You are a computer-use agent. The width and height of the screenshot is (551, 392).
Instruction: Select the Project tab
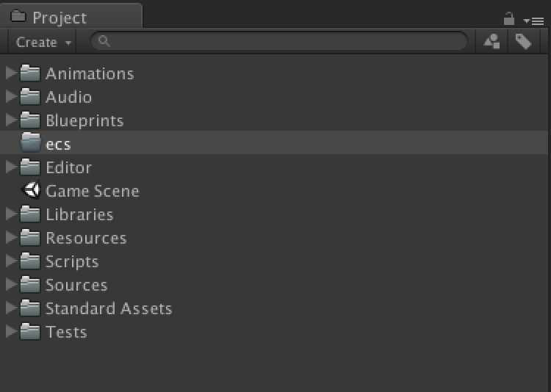[71, 16]
